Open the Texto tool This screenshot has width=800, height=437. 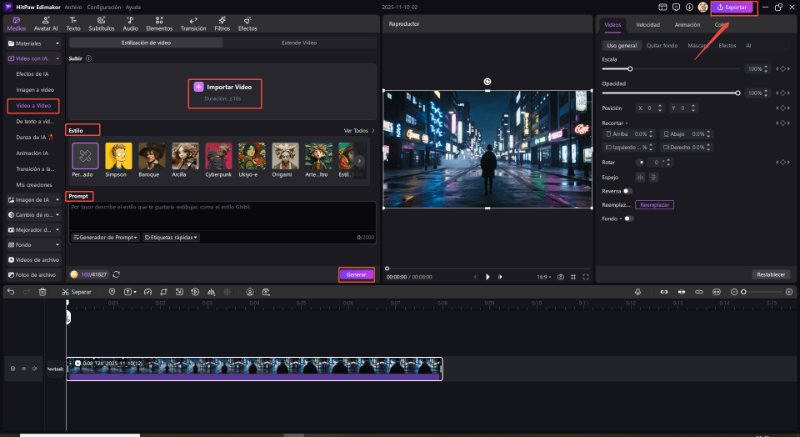coord(73,24)
